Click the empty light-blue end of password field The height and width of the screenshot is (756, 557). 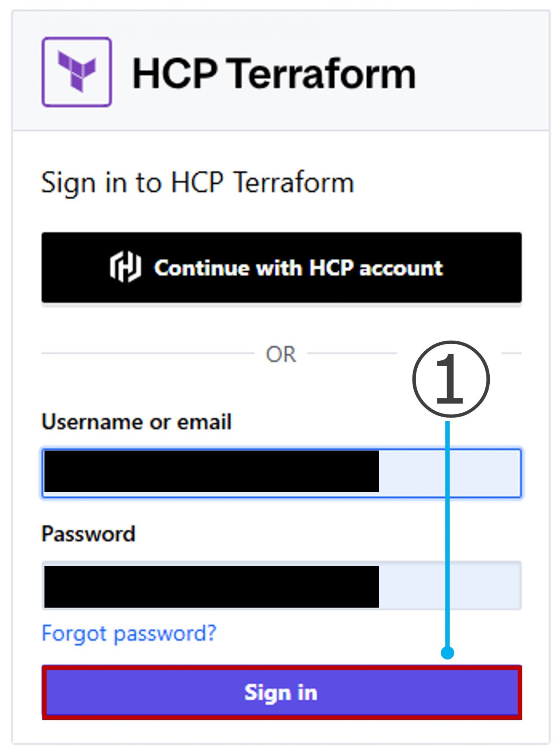484,586
